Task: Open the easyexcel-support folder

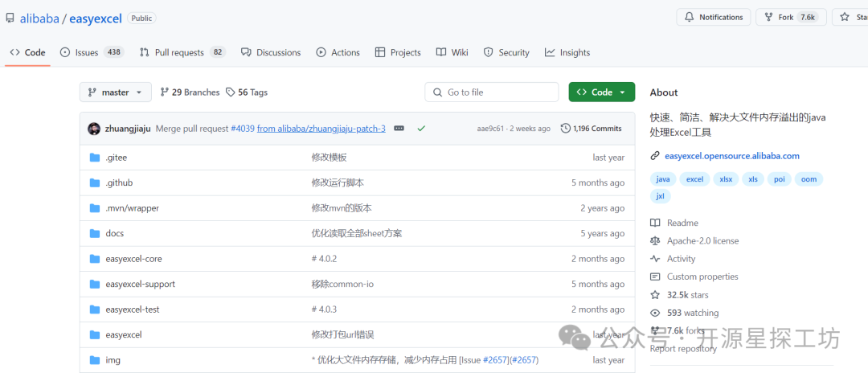Action: (x=140, y=284)
